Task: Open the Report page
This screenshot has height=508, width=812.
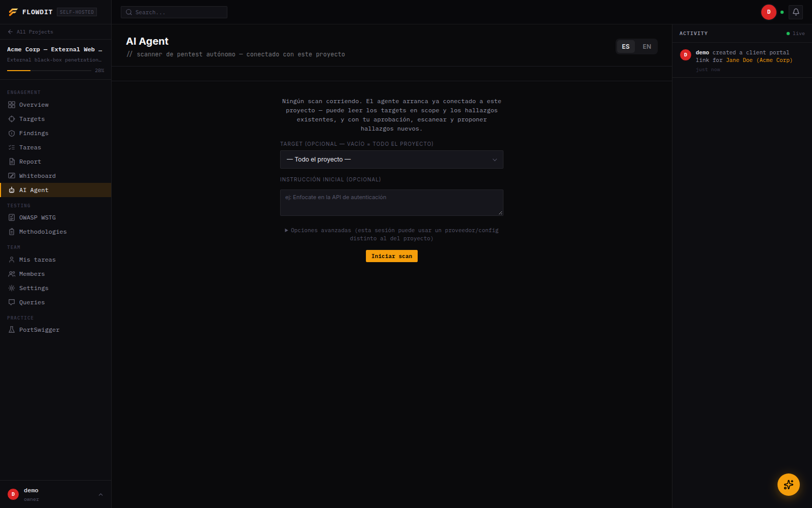Action: [55, 162]
